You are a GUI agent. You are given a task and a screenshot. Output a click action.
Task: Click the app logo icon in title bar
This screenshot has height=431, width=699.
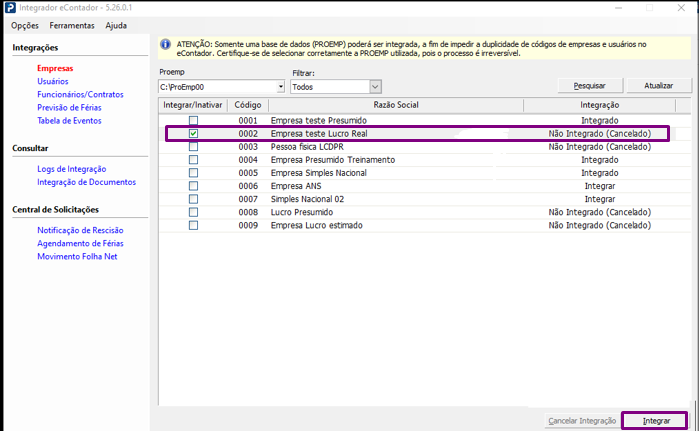[10, 9]
